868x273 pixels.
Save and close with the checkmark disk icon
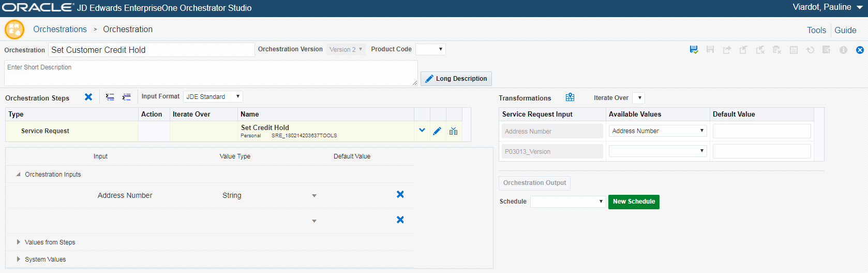[694, 50]
